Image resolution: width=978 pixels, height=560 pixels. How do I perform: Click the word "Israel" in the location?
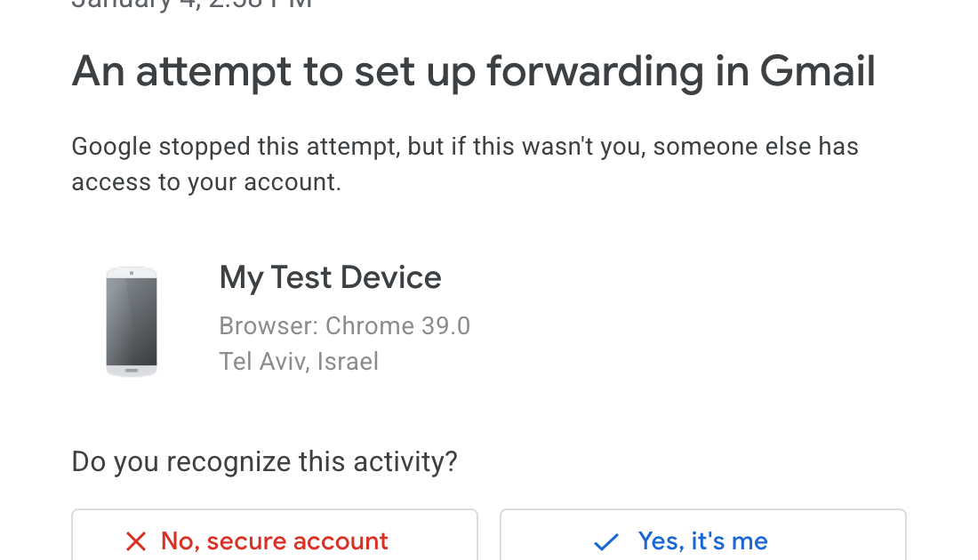348,362
